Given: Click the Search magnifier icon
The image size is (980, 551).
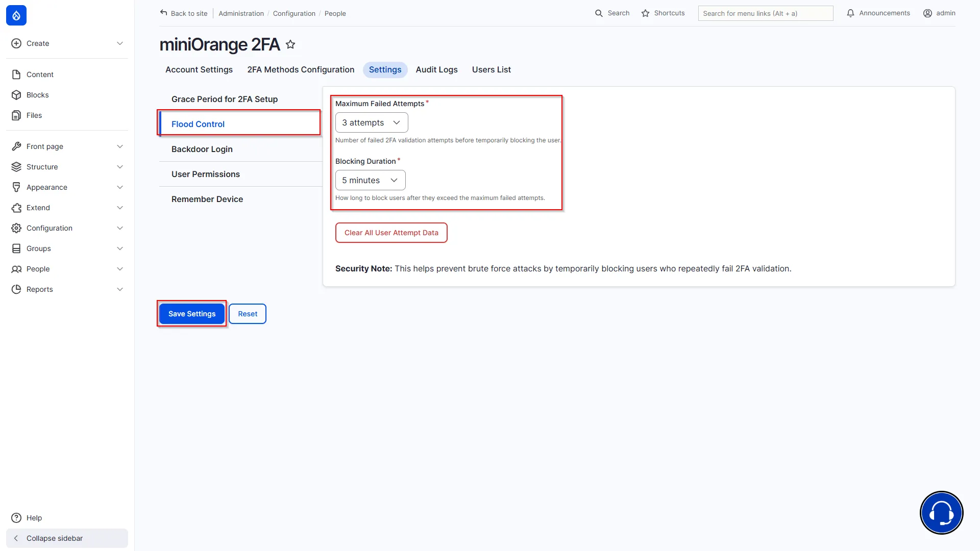Looking at the screenshot, I should 599,13.
